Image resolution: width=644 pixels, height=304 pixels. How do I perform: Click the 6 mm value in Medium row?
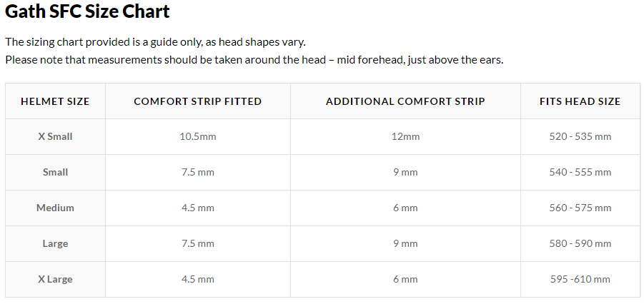pos(405,208)
